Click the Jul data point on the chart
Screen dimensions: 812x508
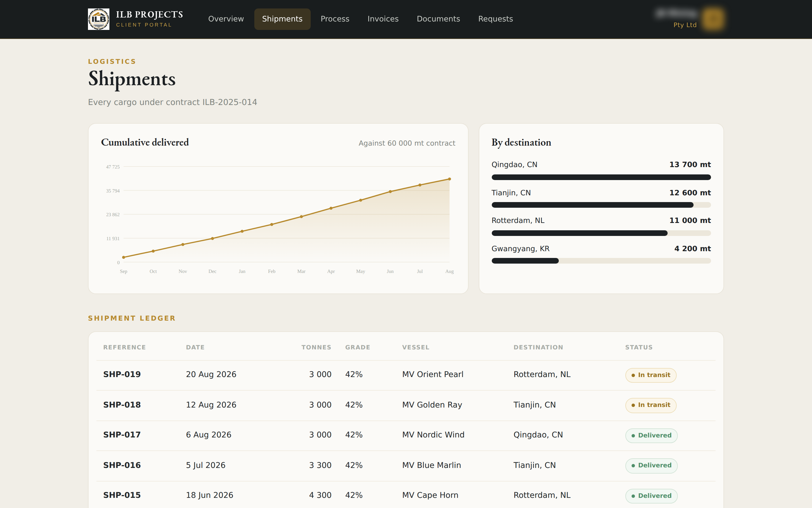pos(420,185)
